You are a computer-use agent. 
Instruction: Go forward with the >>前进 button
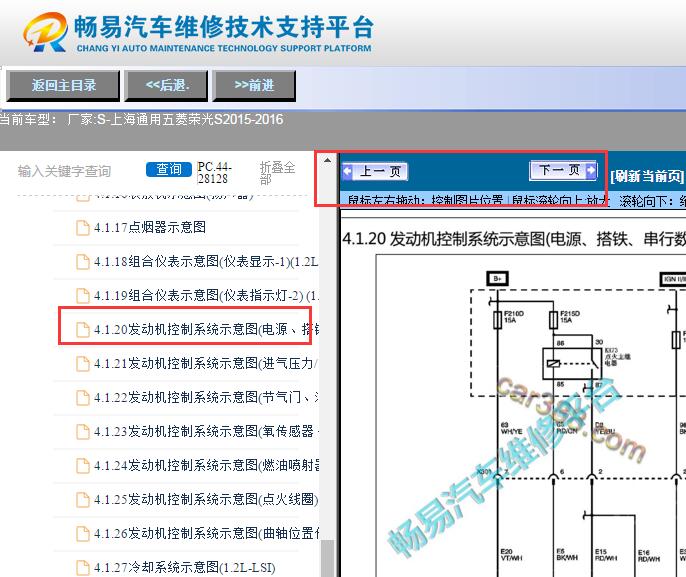[254, 85]
